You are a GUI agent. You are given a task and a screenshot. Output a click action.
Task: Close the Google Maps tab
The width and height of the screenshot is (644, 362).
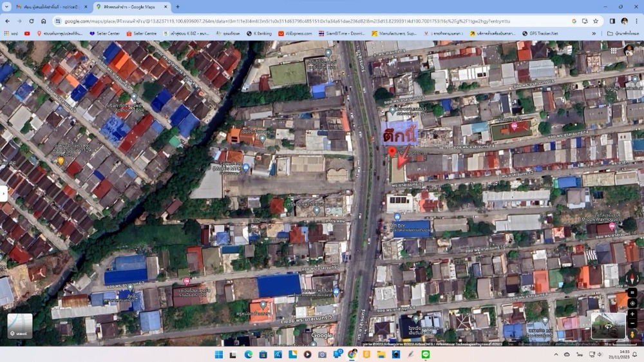[166, 6]
